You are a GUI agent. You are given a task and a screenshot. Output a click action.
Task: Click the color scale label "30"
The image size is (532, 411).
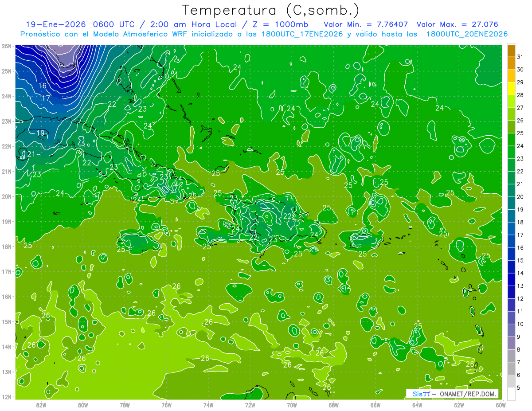pos(520,70)
